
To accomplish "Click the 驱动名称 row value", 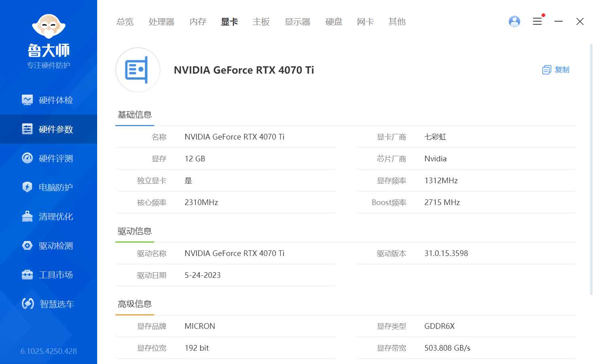I will pyautogui.click(x=235, y=253).
